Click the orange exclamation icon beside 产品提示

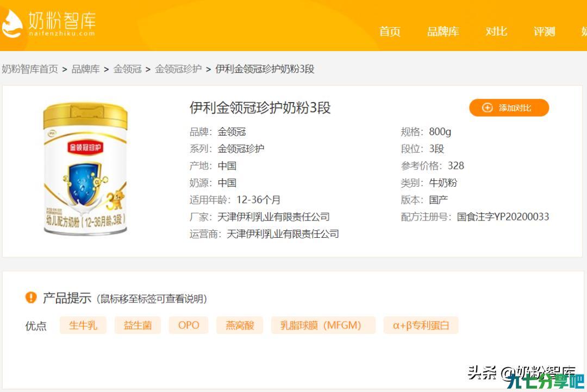(x=30, y=298)
